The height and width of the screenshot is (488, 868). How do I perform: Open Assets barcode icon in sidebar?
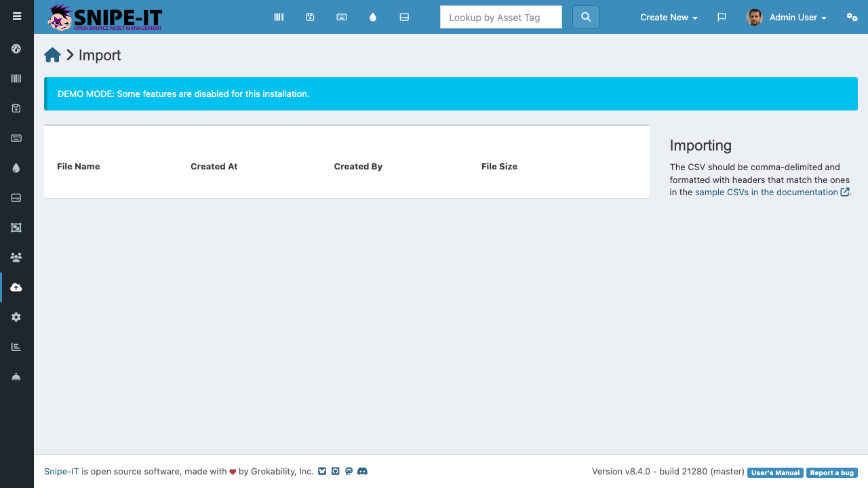coord(16,79)
